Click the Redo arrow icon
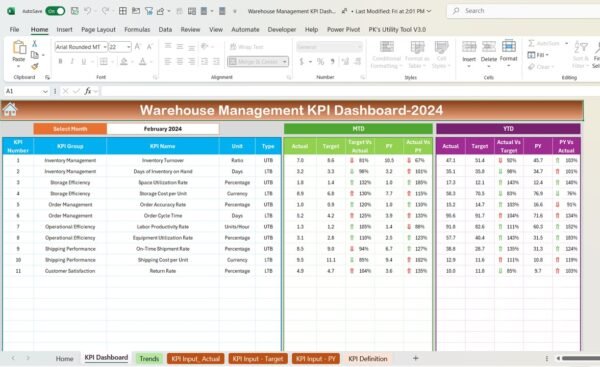This screenshot has width=600, height=367. click(105, 11)
